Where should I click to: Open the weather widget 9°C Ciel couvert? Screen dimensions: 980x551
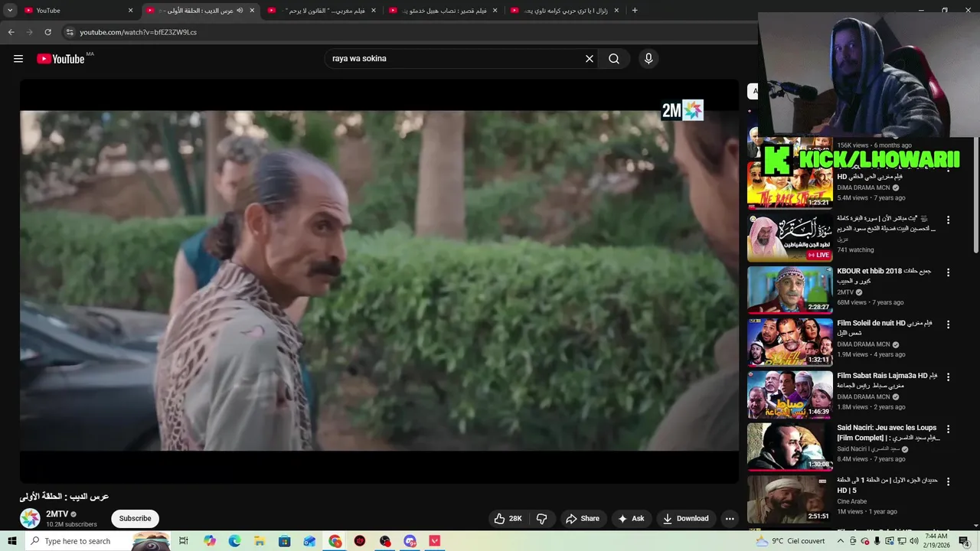(x=791, y=541)
